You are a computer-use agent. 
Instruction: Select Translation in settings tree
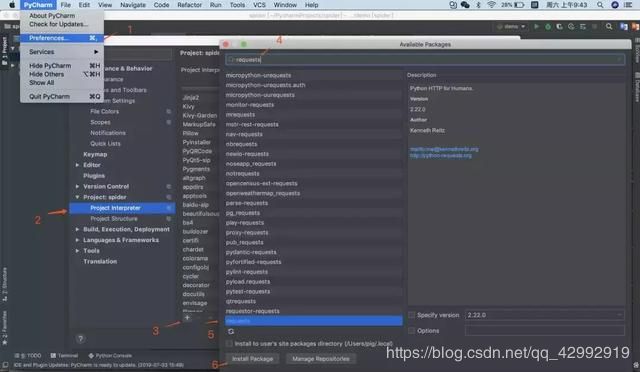pyautogui.click(x=100, y=261)
